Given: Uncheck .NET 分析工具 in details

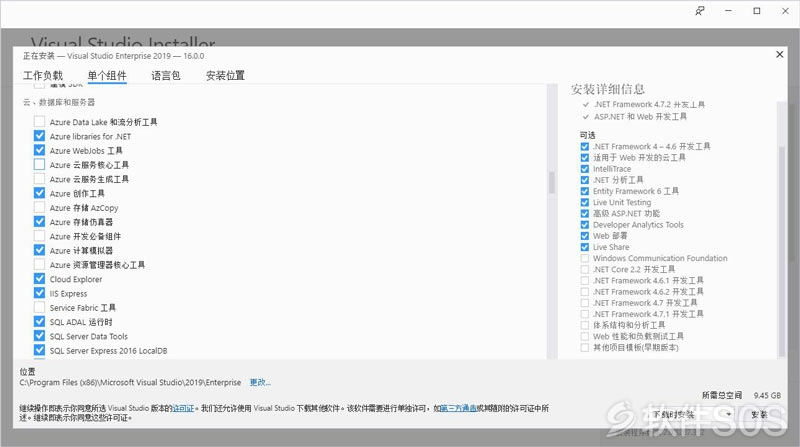Looking at the screenshot, I should tap(585, 180).
